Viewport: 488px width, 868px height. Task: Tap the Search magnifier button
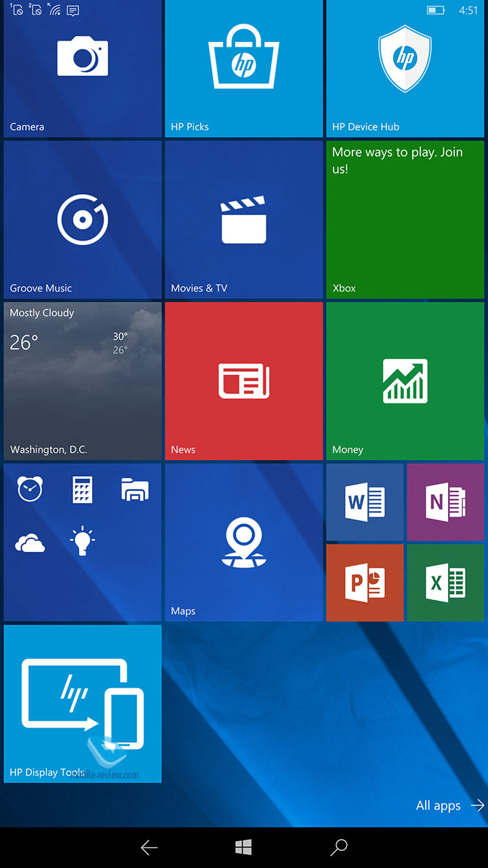click(339, 847)
